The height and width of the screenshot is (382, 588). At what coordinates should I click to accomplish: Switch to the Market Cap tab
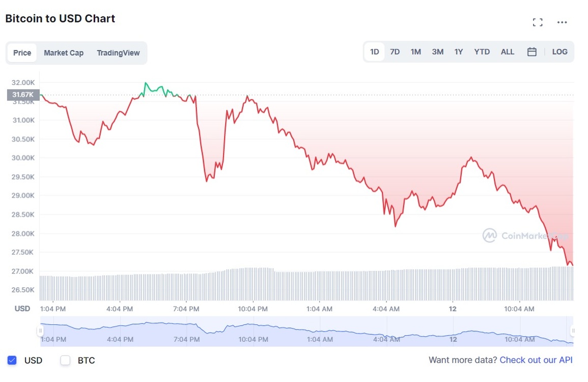[63, 53]
